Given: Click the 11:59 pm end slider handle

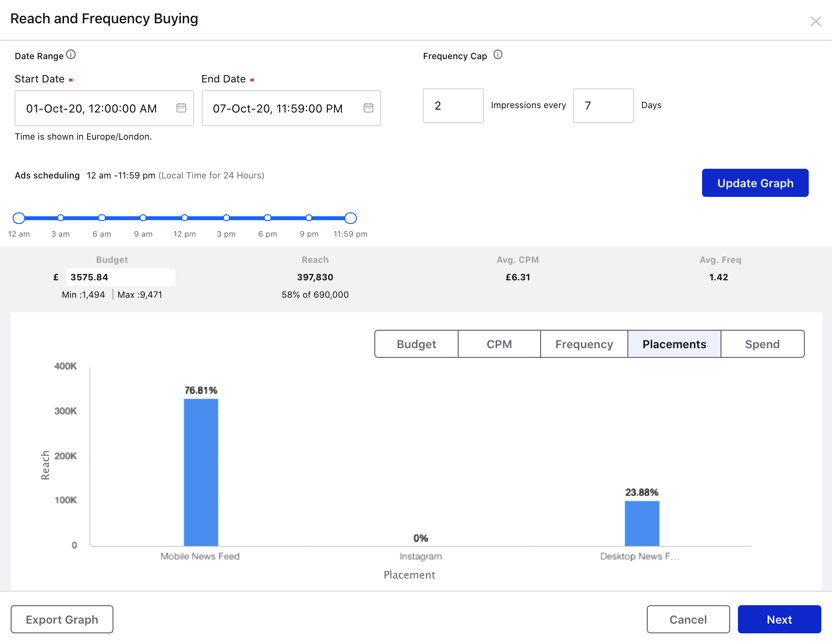Looking at the screenshot, I should click(351, 218).
